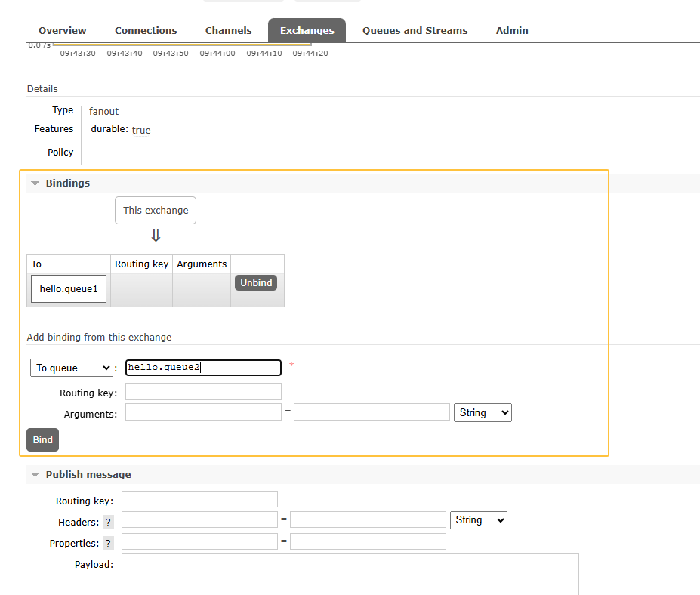Click the 'Add binding from this exchange' heading
700x595 pixels.
coord(99,337)
